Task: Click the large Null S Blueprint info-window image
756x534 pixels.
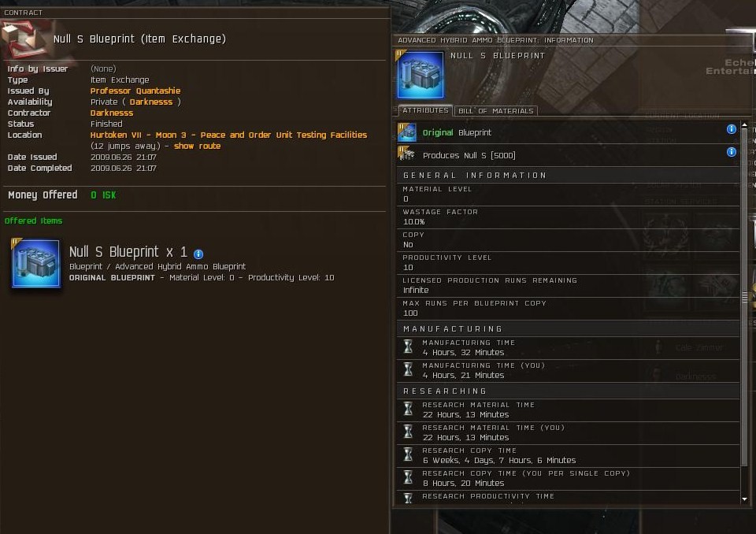Action: 421,75
